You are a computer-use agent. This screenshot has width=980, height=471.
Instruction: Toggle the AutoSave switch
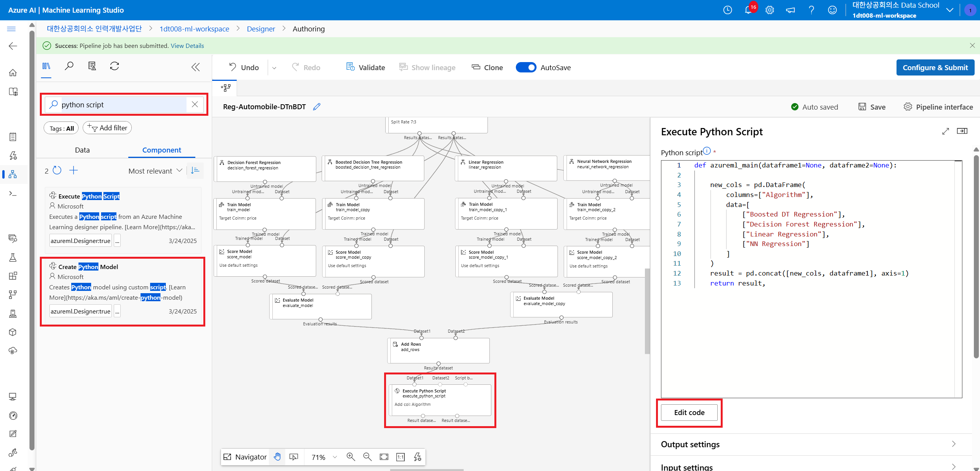coord(526,67)
